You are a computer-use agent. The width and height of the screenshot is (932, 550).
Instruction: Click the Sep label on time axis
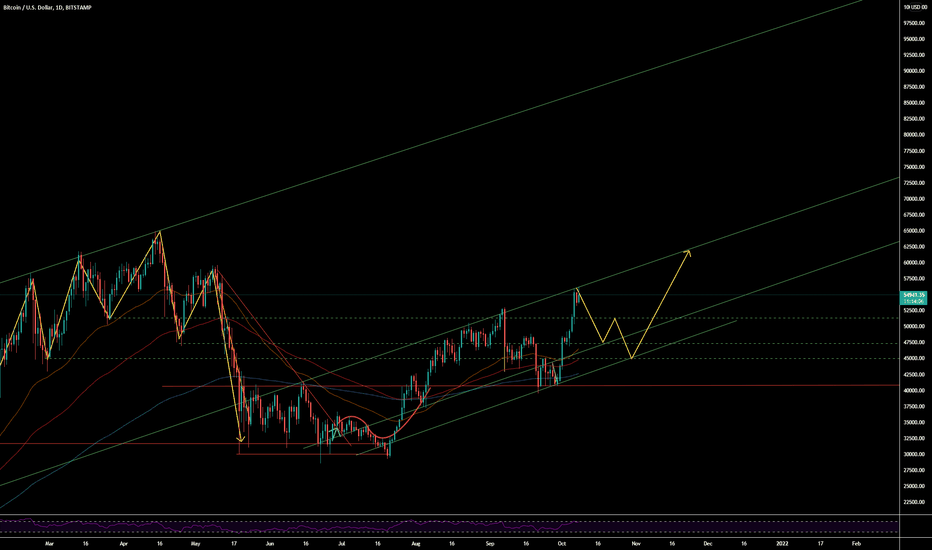click(490, 543)
